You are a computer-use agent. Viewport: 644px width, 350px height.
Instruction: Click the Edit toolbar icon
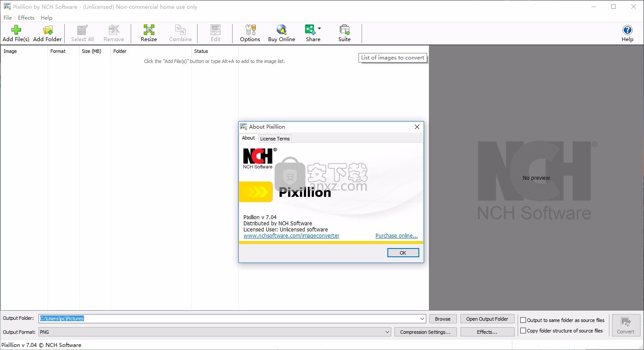coord(216,33)
